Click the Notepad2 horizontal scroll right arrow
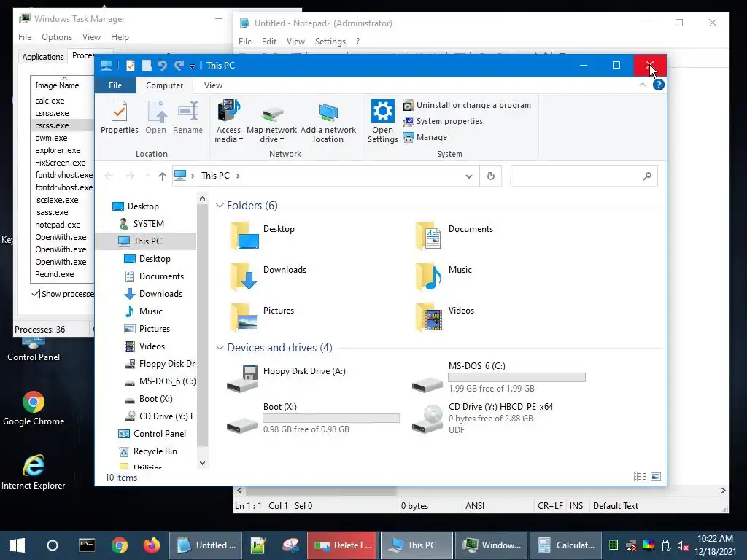This screenshot has width=747, height=560. coord(723,491)
